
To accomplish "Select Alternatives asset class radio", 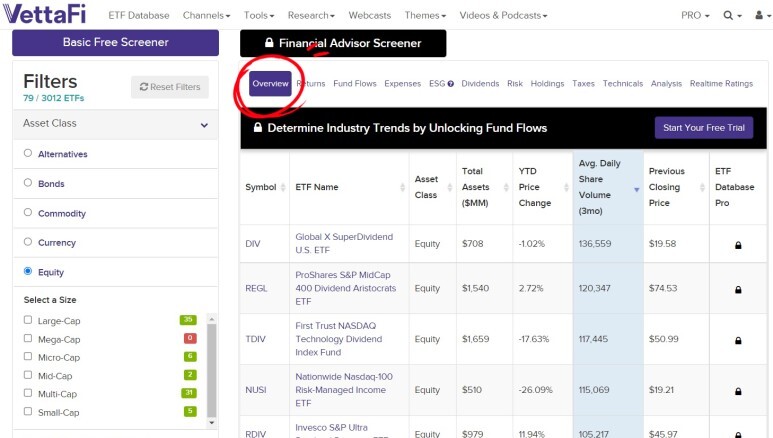I will (x=28, y=153).
